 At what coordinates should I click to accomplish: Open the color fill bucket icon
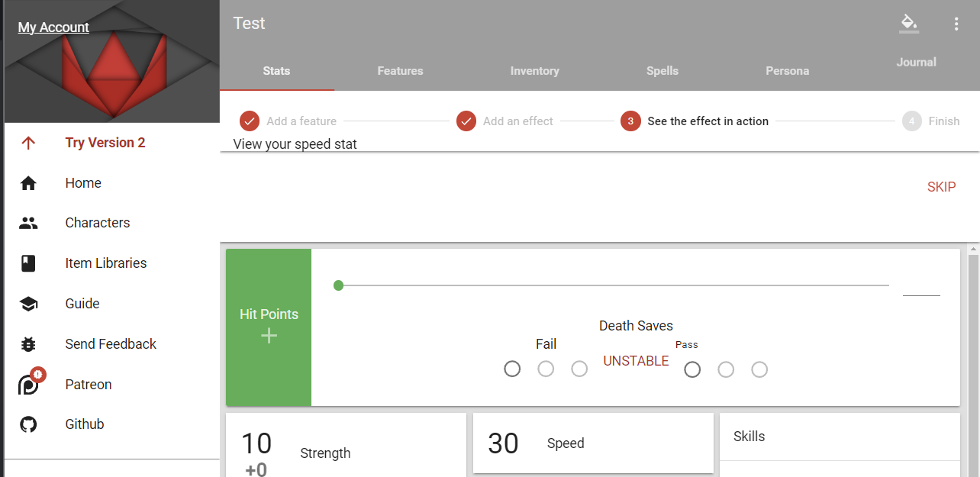coord(908,24)
